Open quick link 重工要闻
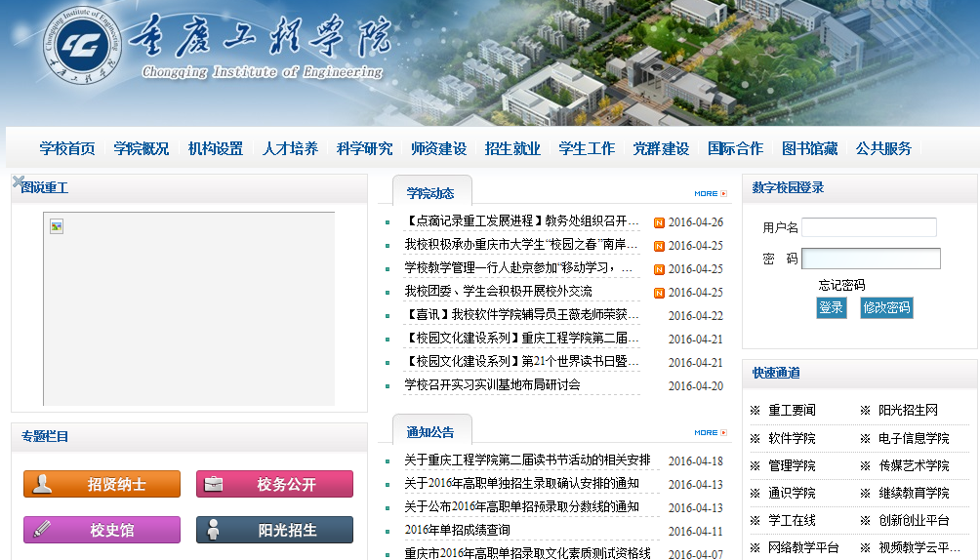This screenshot has height=560, width=980. pos(792,411)
